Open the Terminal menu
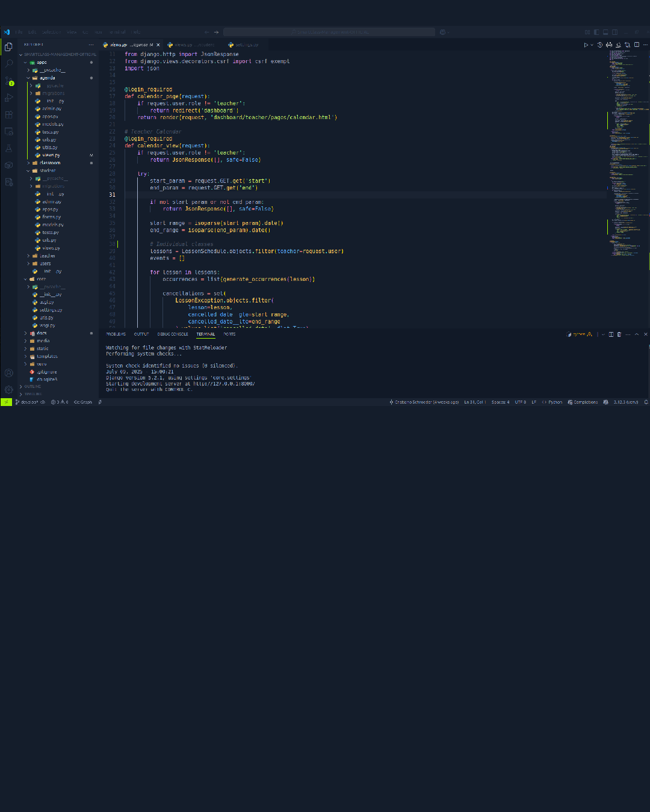The height and width of the screenshot is (812, 650). (117, 32)
